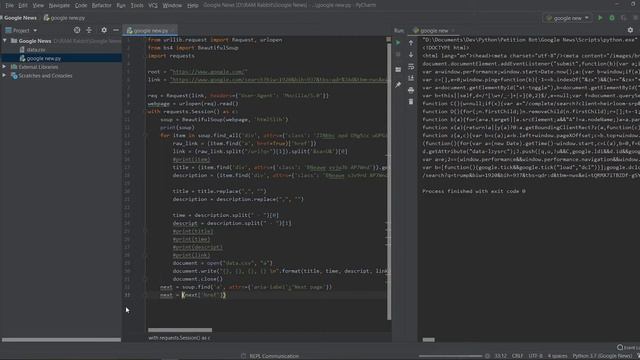Click REPL Communication in status bar
Viewport: 640px width, 360px height.
point(274,356)
